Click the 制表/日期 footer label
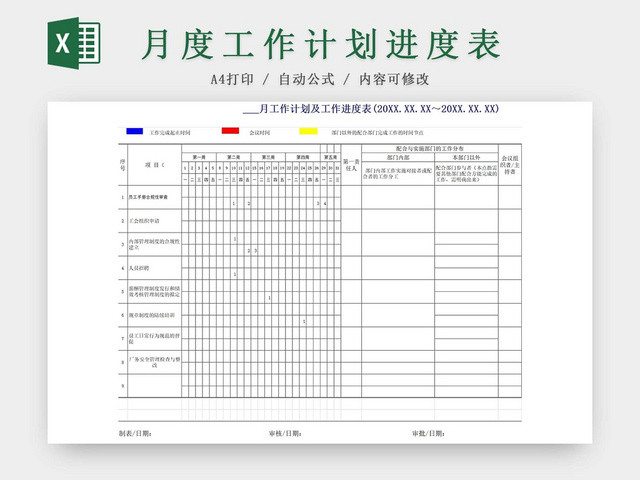Viewport: 640px width, 480px height. 135,433
